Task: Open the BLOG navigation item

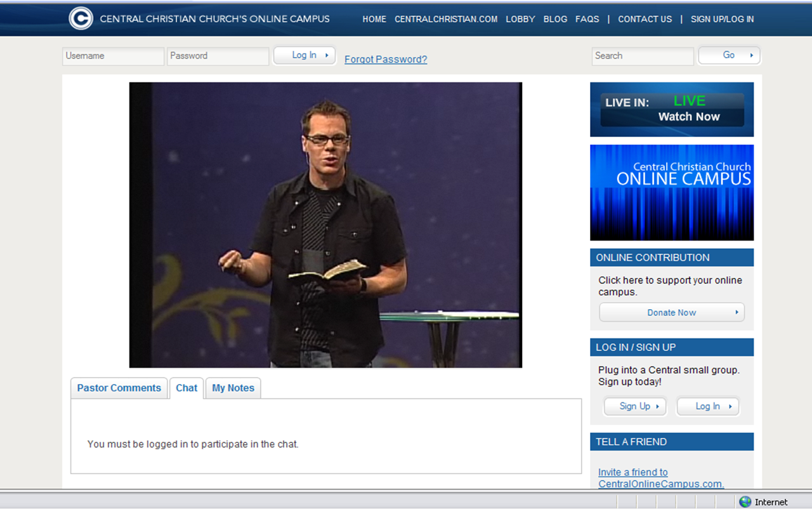Action: pos(555,19)
